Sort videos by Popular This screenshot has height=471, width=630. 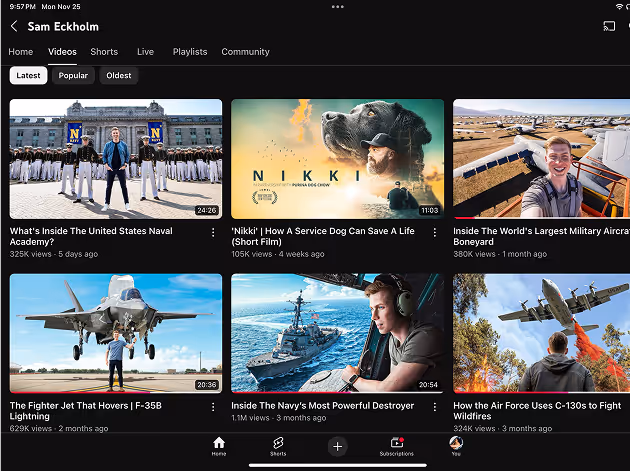pos(73,76)
